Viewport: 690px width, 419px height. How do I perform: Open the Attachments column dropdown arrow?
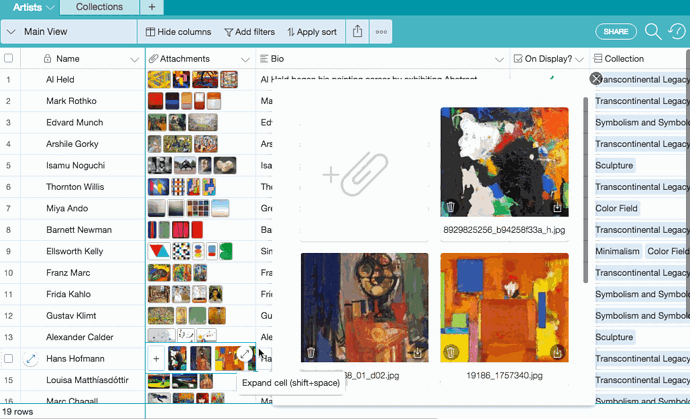tap(245, 59)
